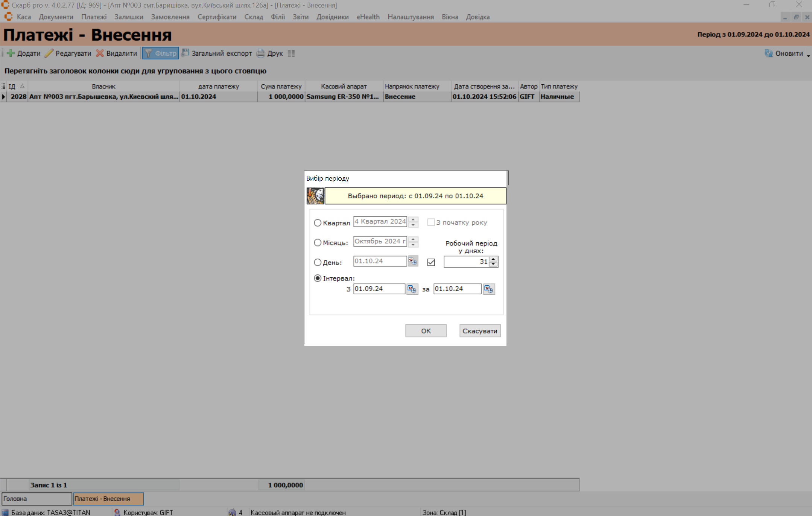Open calendar picker next to interval end date
The width and height of the screenshot is (812, 516).
click(x=489, y=289)
